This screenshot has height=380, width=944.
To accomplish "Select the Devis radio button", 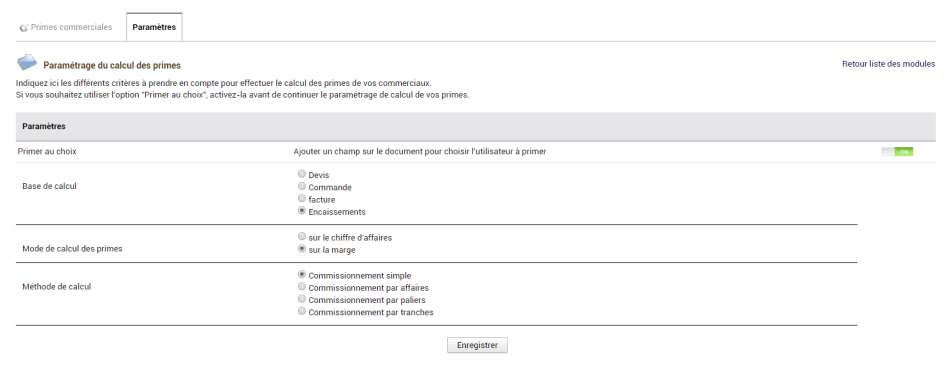I will (302, 174).
